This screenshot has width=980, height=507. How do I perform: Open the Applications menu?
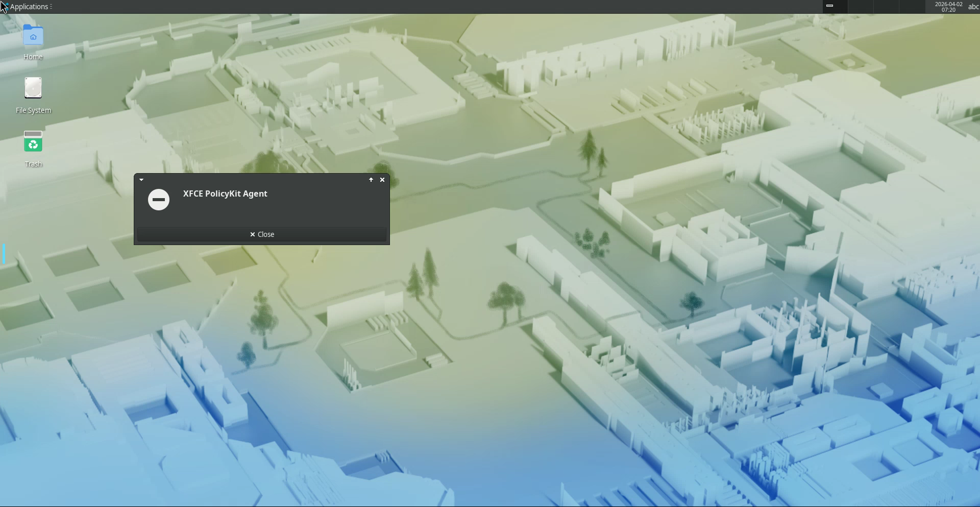click(29, 7)
